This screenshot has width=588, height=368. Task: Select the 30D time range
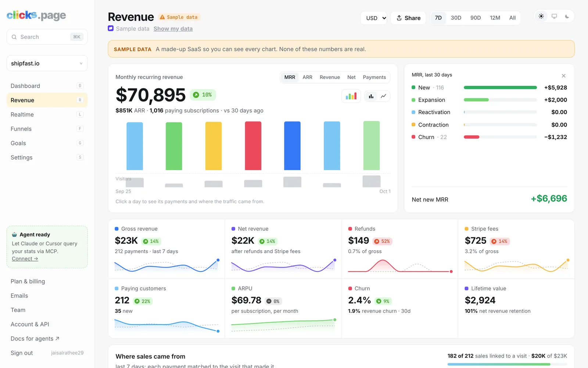tap(456, 18)
